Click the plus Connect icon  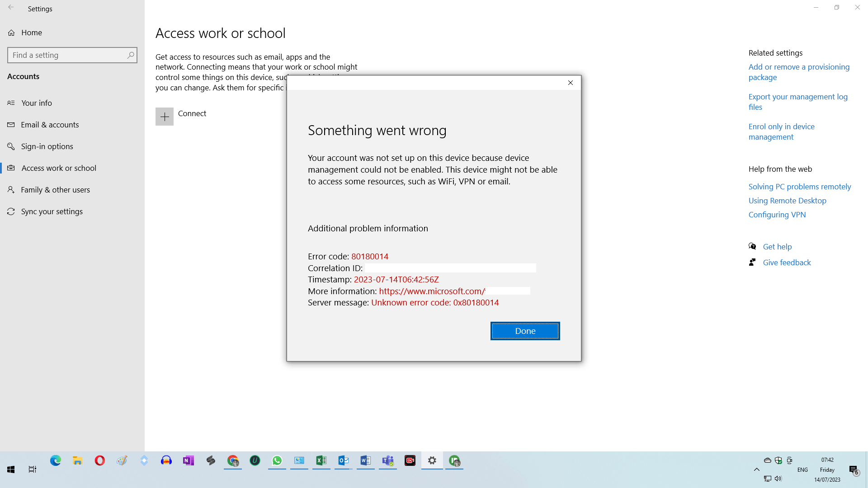click(165, 117)
